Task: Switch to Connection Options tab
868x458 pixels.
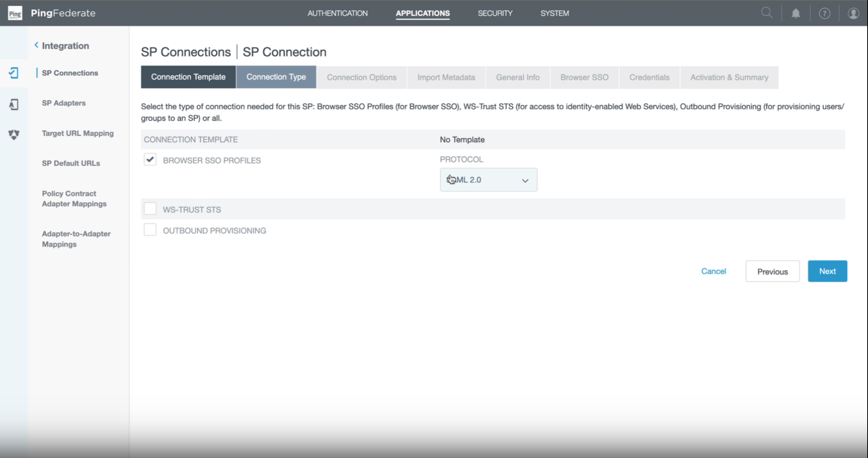Action: pos(362,77)
